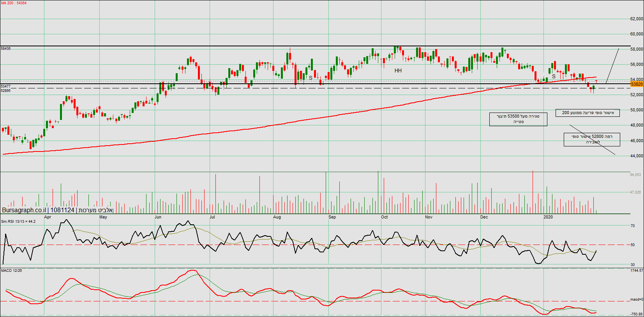Select the Aug label on the time axis
Viewport: 644px width, 317px height.
click(277, 217)
